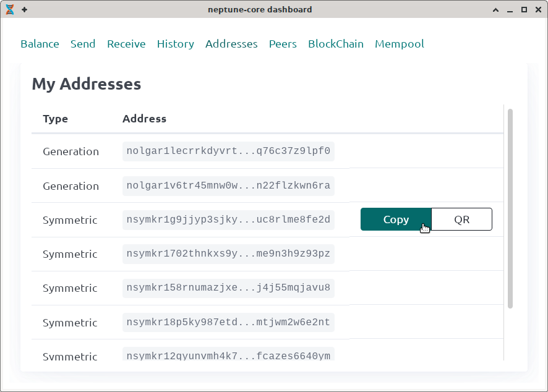The image size is (548, 392).
Task: Click the nolgar1v6tr45mnw0w address row
Action: coord(228,186)
